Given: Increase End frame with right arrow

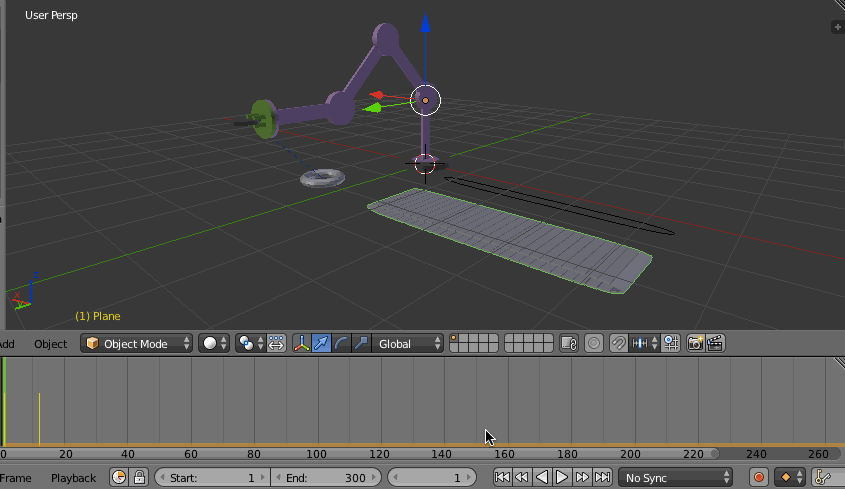Looking at the screenshot, I should [x=374, y=478].
